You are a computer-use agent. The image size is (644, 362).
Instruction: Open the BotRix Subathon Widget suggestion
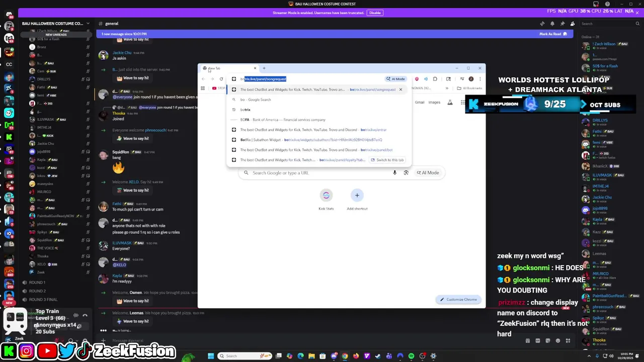coord(319,140)
